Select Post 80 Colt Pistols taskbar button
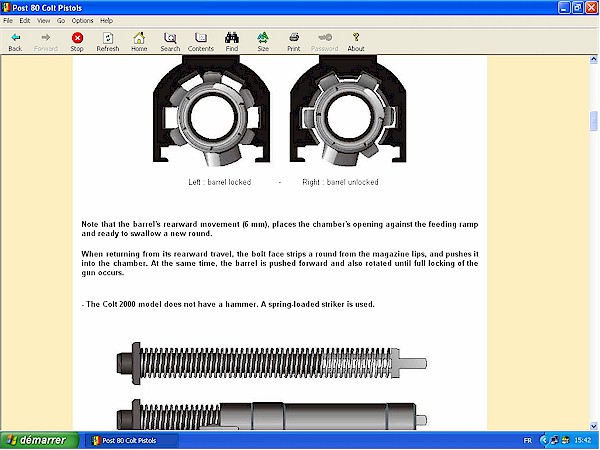The image size is (600, 450). click(131, 440)
